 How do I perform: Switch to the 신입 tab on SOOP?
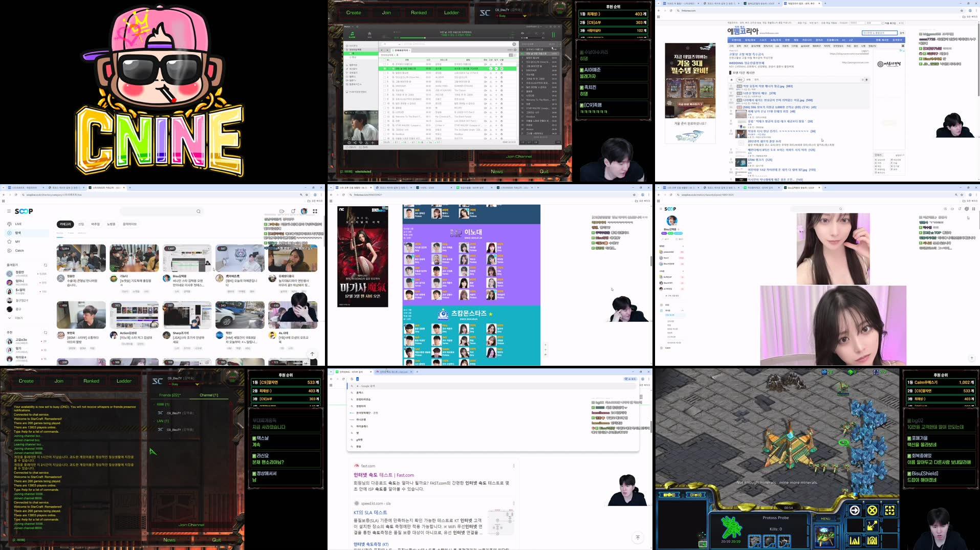click(81, 224)
